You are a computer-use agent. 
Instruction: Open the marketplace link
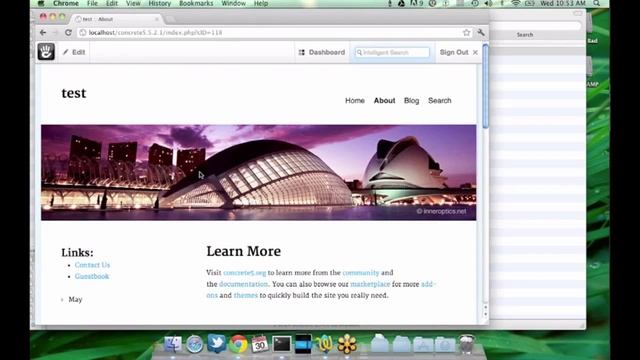[x=370, y=284]
